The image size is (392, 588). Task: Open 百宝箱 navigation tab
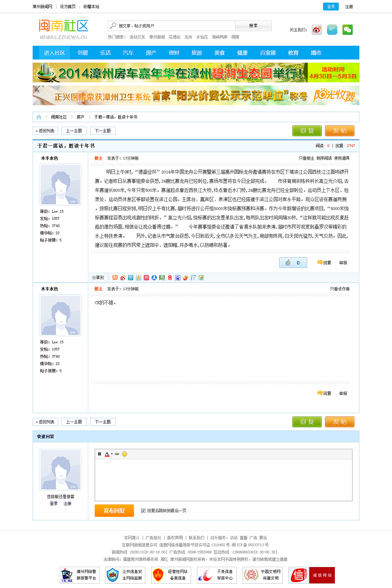click(x=268, y=53)
